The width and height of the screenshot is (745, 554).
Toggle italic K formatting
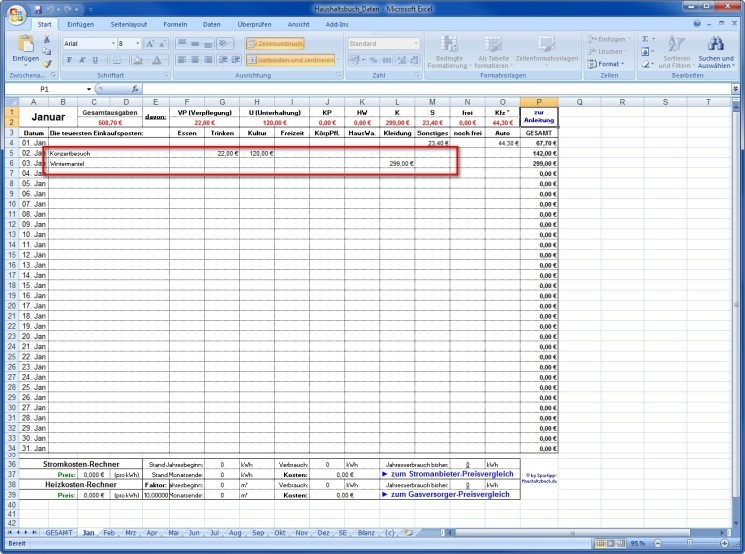(x=82, y=60)
